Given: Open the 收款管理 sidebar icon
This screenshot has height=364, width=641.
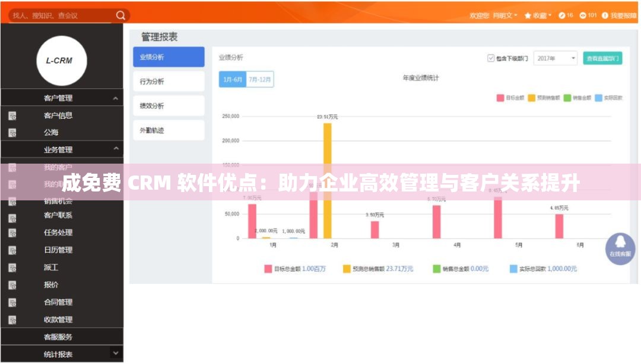Looking at the screenshot, I should [x=13, y=319].
